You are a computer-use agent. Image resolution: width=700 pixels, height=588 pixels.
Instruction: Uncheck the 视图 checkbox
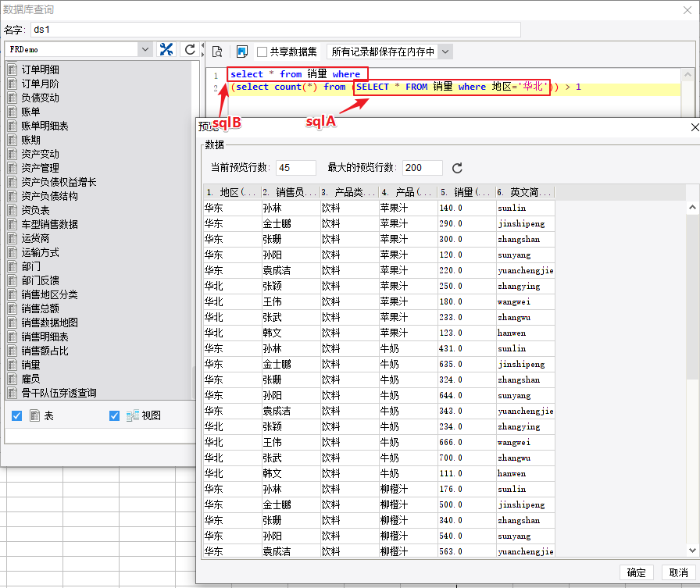pyautogui.click(x=115, y=416)
